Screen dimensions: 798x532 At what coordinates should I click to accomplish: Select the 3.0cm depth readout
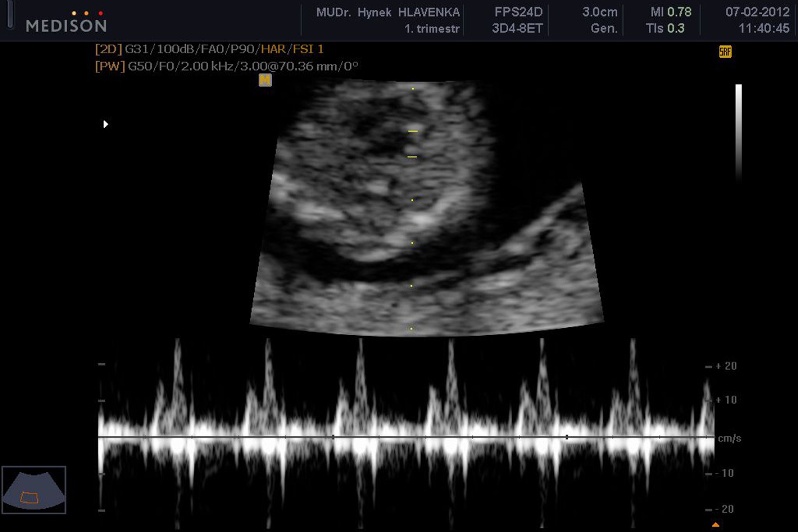coord(599,12)
